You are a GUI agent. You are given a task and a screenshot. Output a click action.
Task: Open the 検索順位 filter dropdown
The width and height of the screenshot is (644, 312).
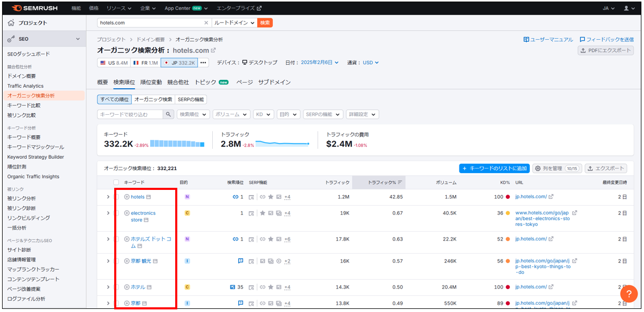click(x=193, y=114)
